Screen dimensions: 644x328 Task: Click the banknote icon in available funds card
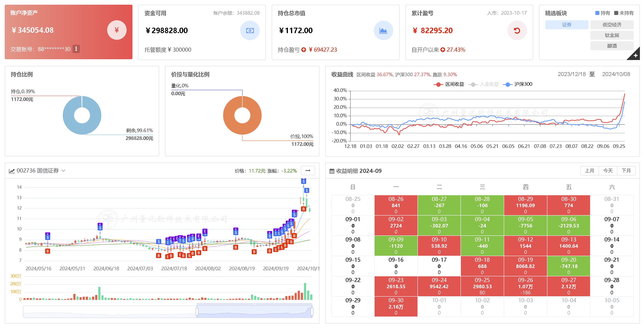tap(250, 31)
